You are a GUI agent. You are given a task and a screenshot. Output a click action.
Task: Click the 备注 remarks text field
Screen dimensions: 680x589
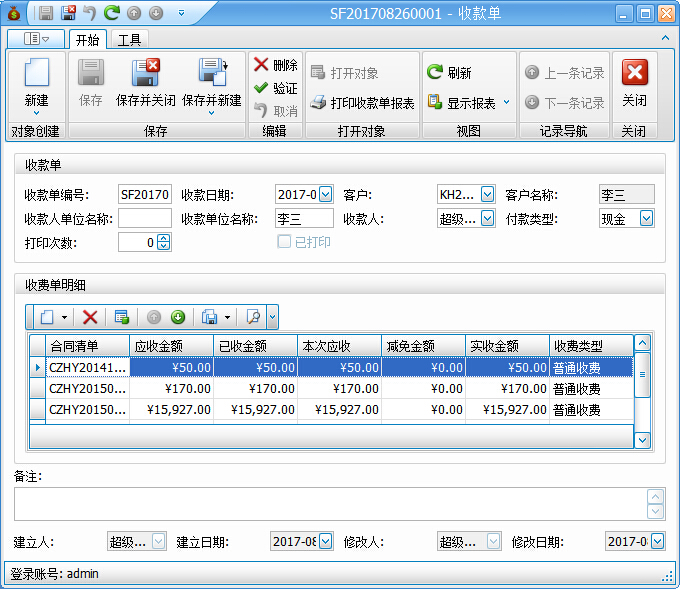[330, 504]
